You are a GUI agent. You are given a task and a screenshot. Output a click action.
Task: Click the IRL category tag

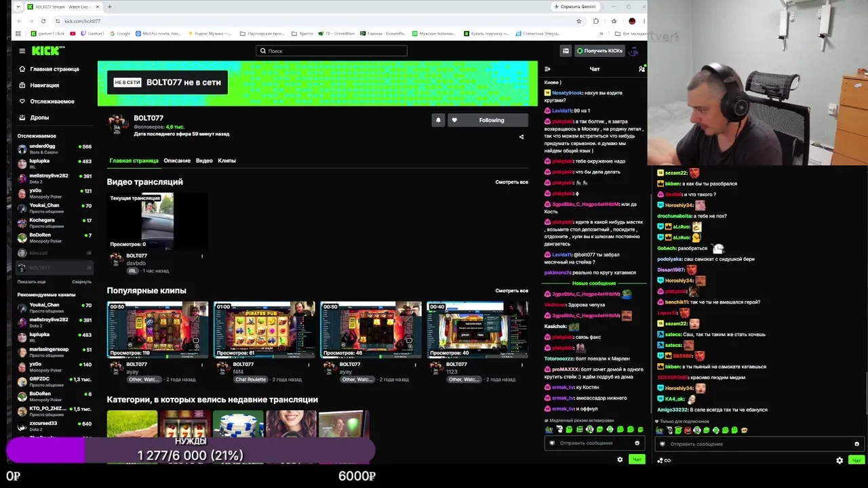(x=133, y=271)
